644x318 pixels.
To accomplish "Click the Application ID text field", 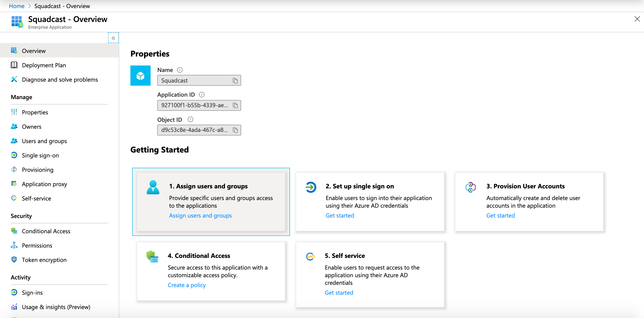I will point(194,105).
